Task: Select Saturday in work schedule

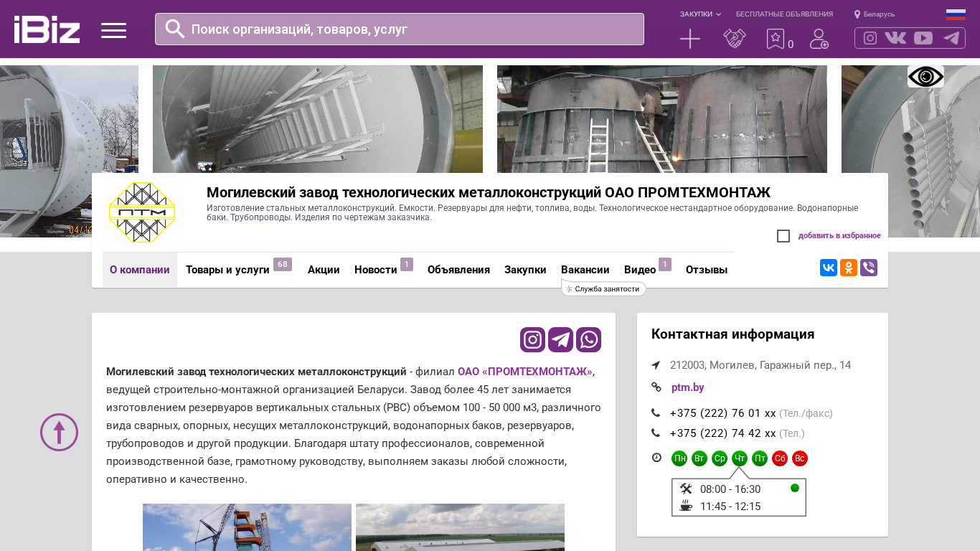Action: [x=780, y=458]
